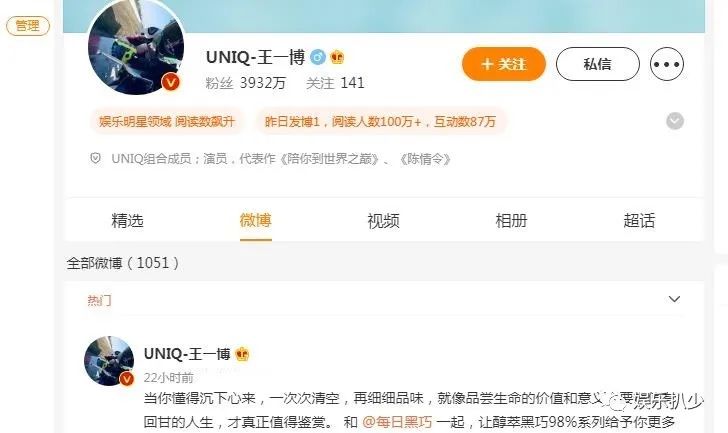
Task: Expand the gray chevron beside the stats tags
Action: tap(675, 121)
